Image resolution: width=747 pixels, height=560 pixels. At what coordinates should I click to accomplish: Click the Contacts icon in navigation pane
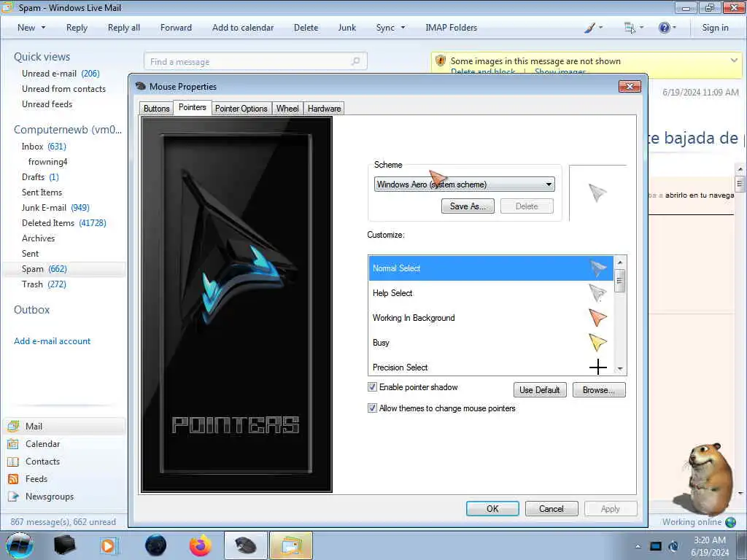[13, 462]
